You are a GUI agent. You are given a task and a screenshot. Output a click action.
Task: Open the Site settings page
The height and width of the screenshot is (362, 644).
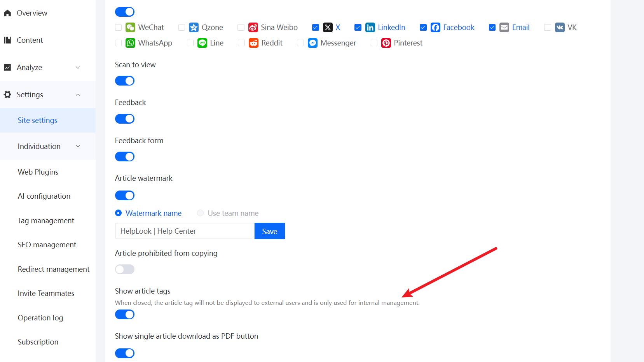37,120
